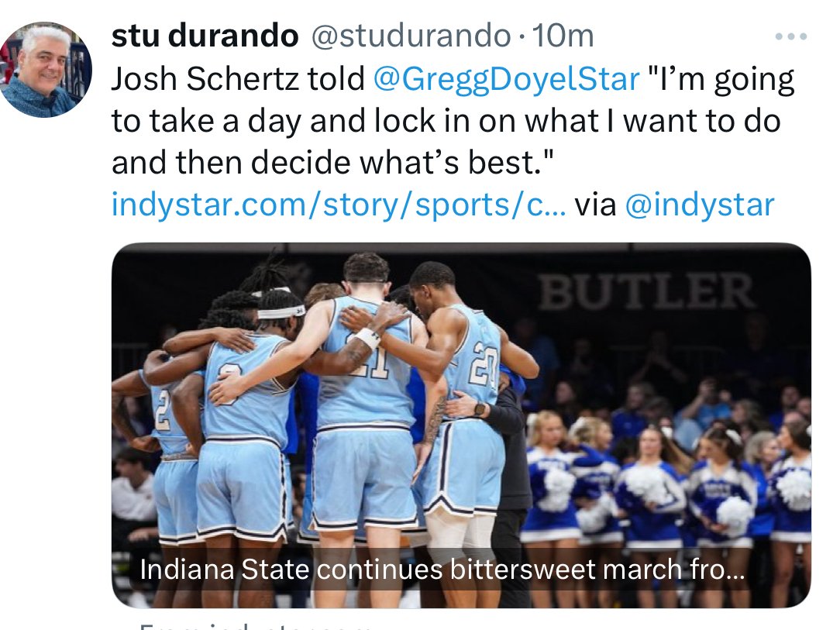Screen dimensions: 840x630
Task: Open the Butler huddle article image
Action: tap(461, 425)
